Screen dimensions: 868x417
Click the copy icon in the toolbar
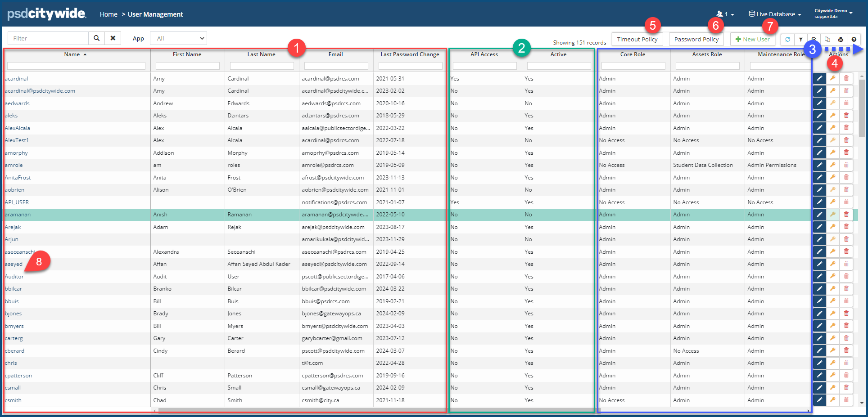point(827,40)
